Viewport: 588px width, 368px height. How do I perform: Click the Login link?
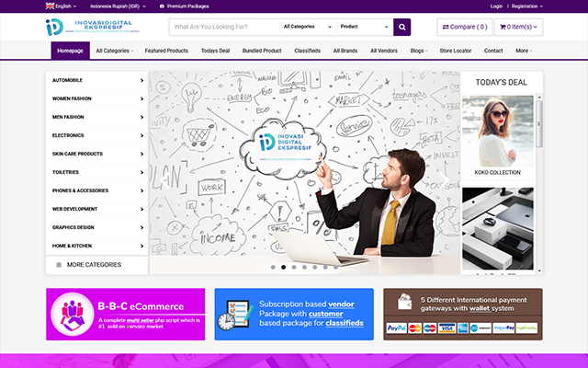click(496, 6)
